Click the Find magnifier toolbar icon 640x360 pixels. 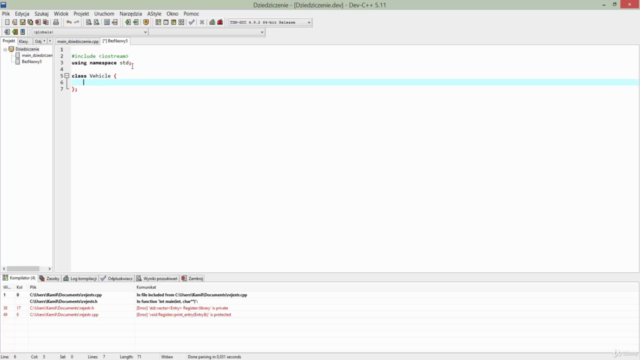[89, 22]
